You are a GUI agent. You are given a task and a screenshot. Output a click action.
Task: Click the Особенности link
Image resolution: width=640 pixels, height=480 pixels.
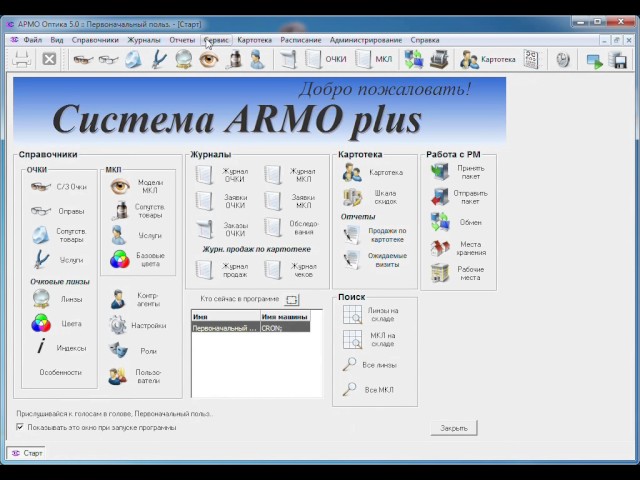(x=60, y=372)
